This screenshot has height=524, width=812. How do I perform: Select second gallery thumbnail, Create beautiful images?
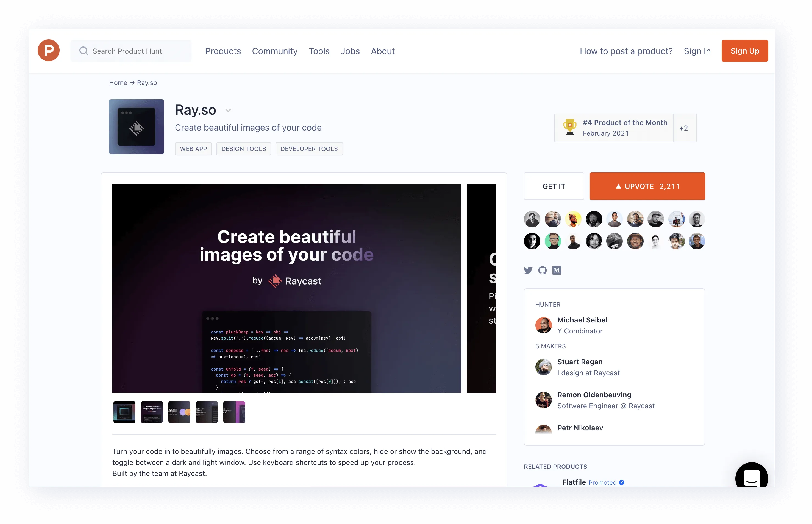[x=152, y=412]
